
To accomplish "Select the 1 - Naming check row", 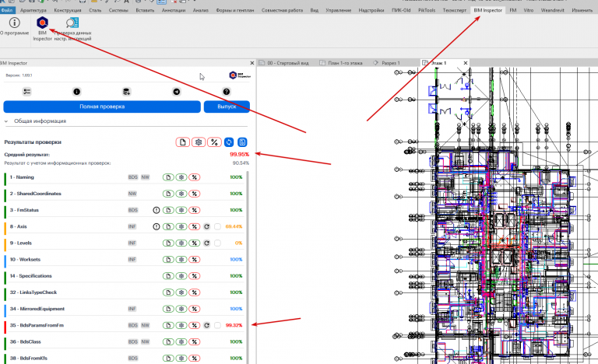I will (124, 177).
